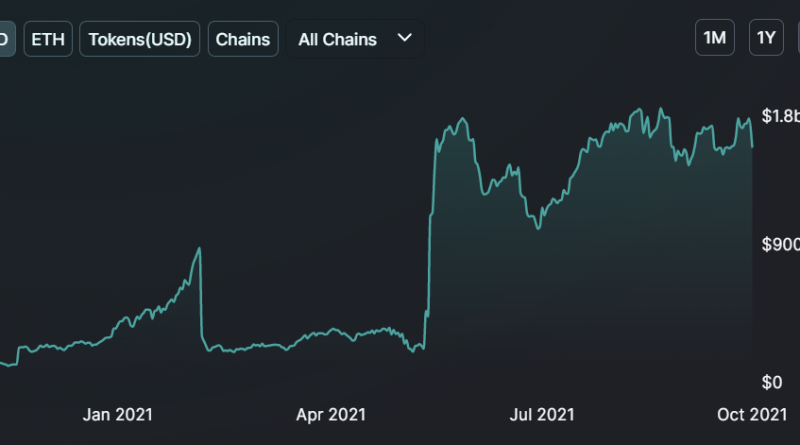Click the Jan 2021 axis label
Viewport: 800px width, 445px height.
119,413
